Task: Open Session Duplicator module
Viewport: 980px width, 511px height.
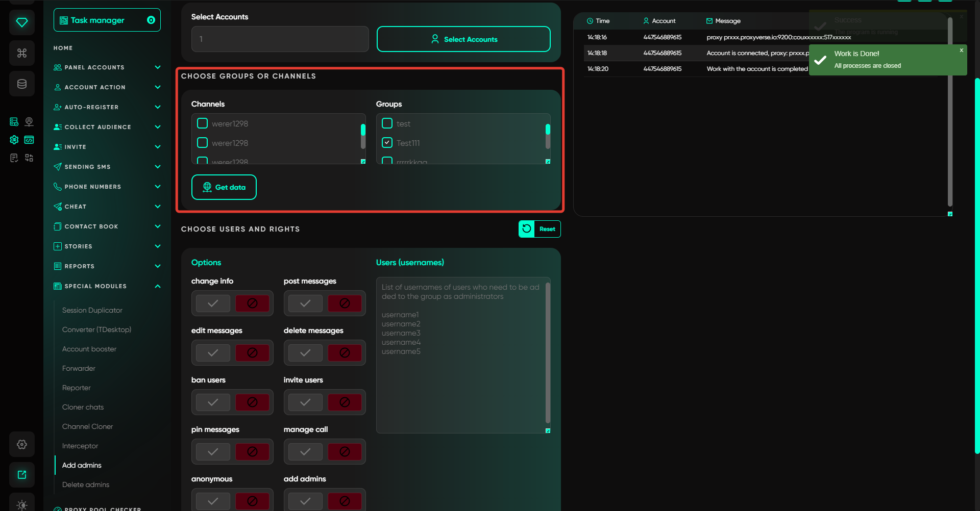Action: [x=92, y=310]
